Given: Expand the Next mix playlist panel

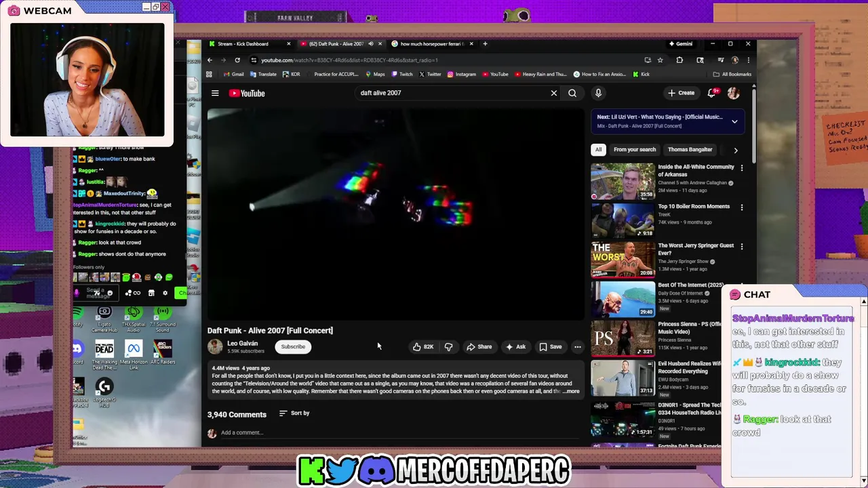Looking at the screenshot, I should point(734,121).
